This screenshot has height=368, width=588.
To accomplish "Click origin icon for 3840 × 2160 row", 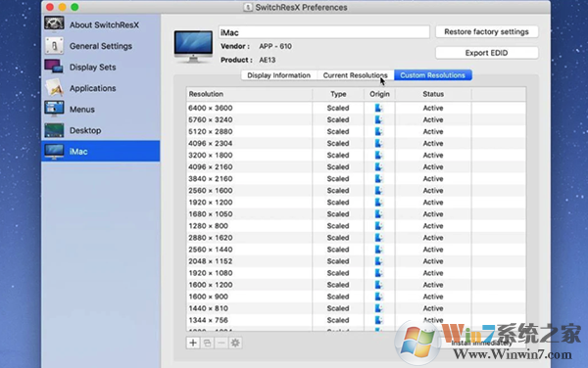I will coord(378,178).
